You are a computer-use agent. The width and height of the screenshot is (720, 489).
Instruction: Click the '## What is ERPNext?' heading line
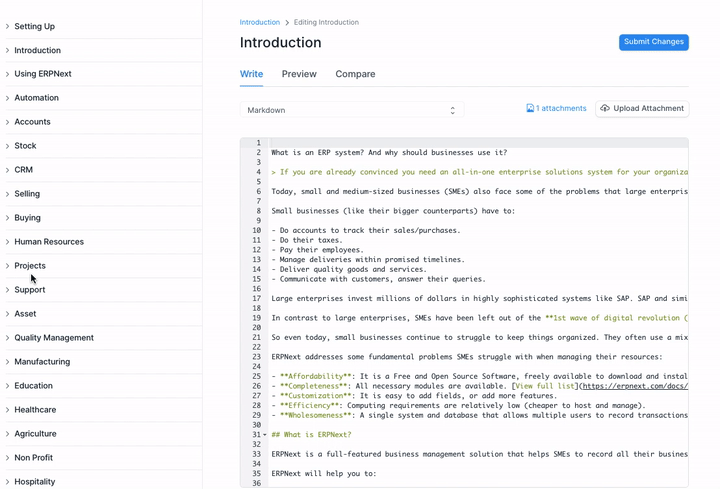pyautogui.click(x=311, y=435)
